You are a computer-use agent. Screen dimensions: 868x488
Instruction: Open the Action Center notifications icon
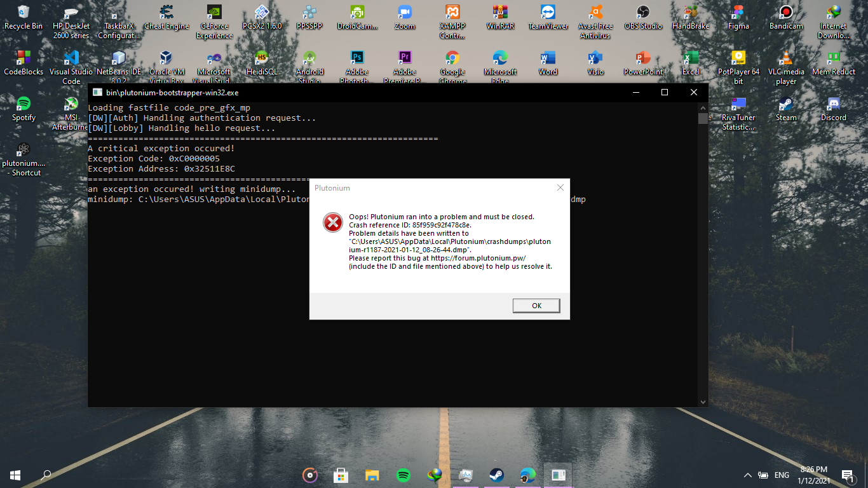[x=847, y=475]
